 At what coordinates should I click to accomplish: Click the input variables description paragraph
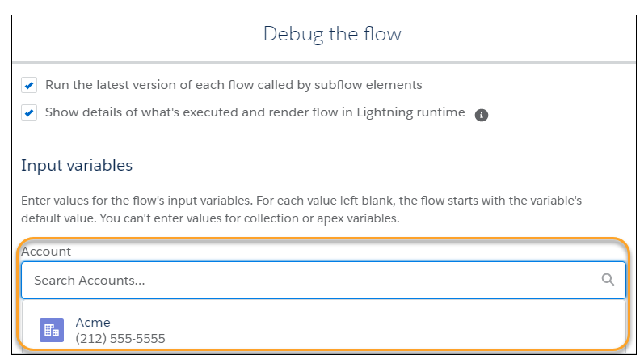click(301, 210)
